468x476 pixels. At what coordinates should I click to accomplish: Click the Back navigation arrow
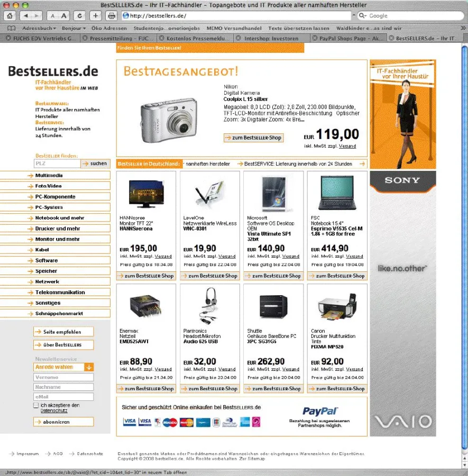coord(25,15)
